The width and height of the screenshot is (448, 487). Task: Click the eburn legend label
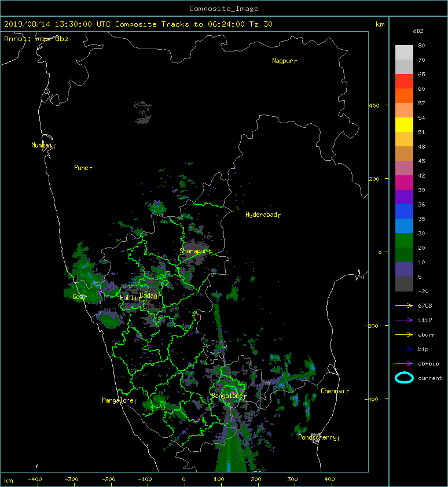427,335
